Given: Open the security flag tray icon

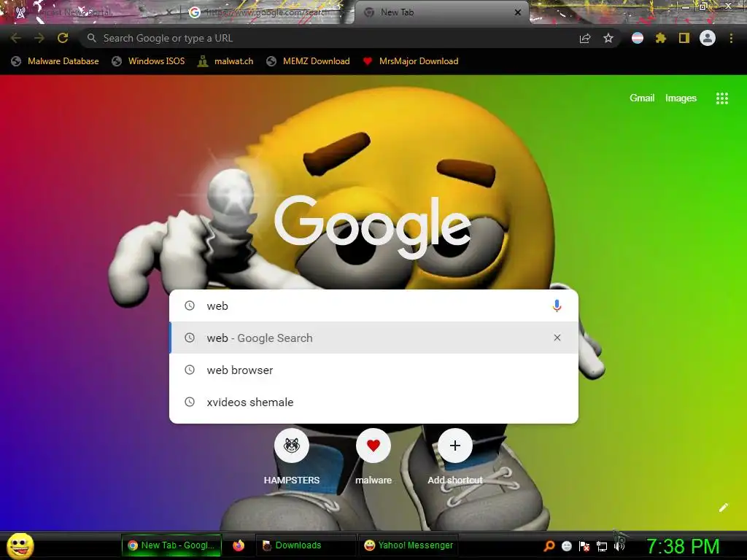Looking at the screenshot, I should (x=584, y=545).
